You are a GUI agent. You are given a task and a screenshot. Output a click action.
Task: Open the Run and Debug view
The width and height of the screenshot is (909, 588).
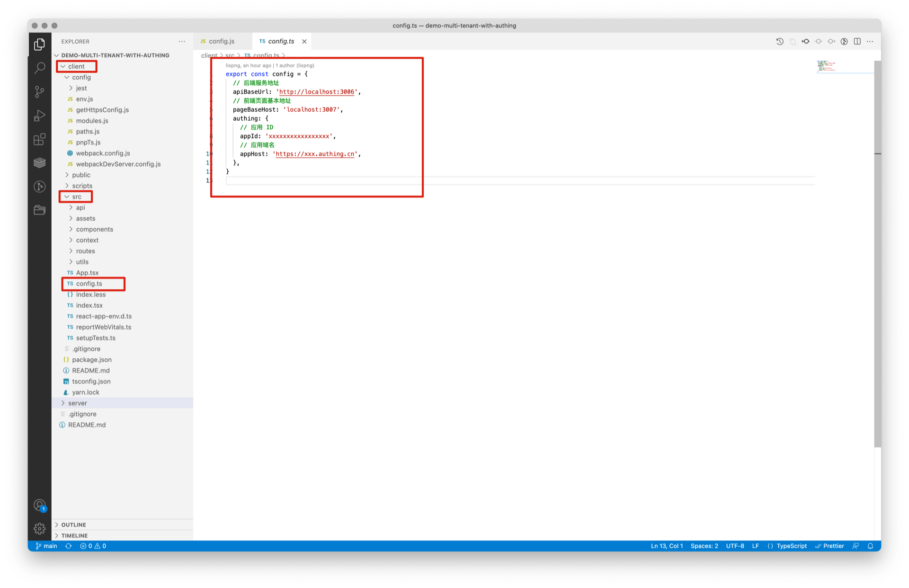tap(40, 116)
